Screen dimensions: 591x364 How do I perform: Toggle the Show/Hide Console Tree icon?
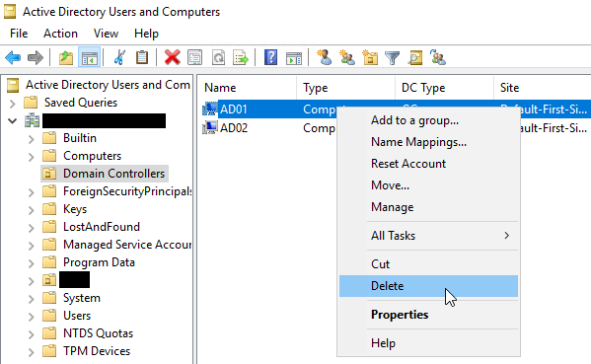(x=90, y=57)
